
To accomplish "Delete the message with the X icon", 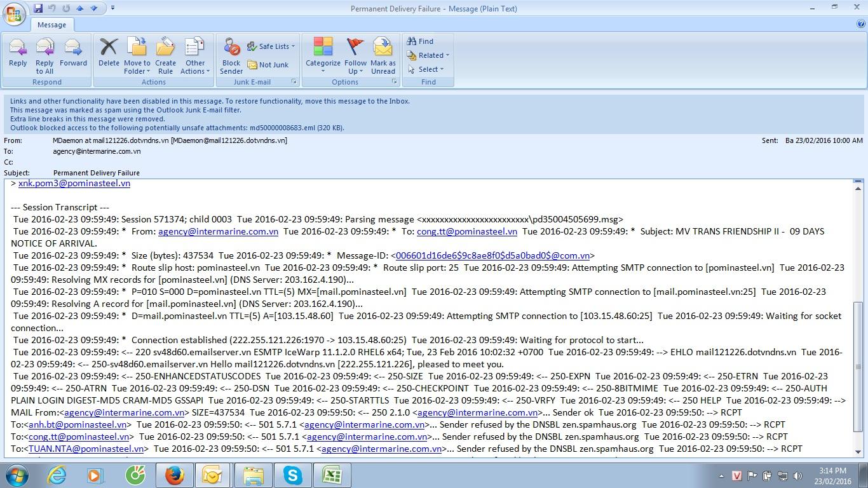I will 109,52.
